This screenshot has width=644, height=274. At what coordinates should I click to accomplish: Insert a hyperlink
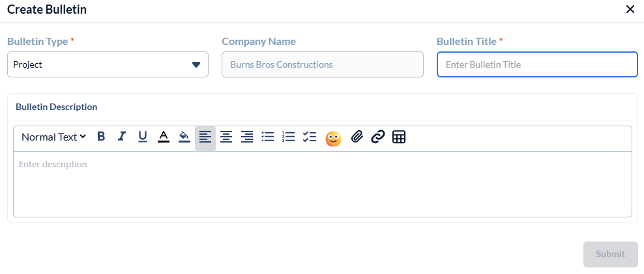click(378, 137)
